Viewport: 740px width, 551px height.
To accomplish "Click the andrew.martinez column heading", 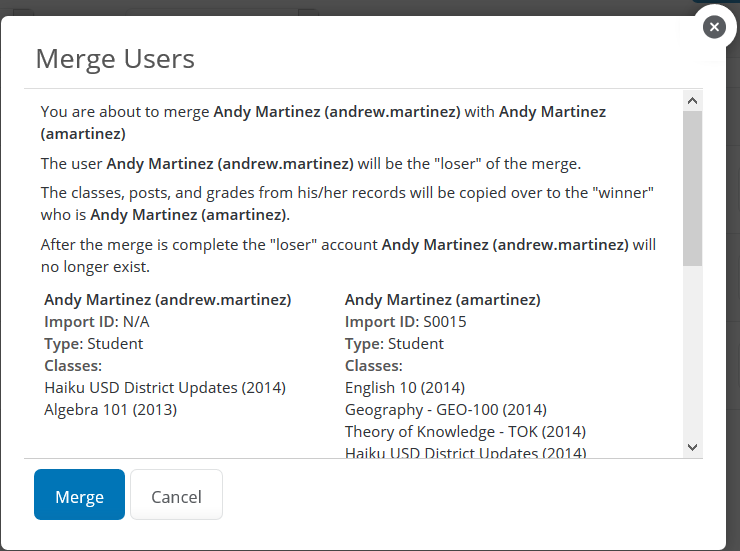I will 168,299.
